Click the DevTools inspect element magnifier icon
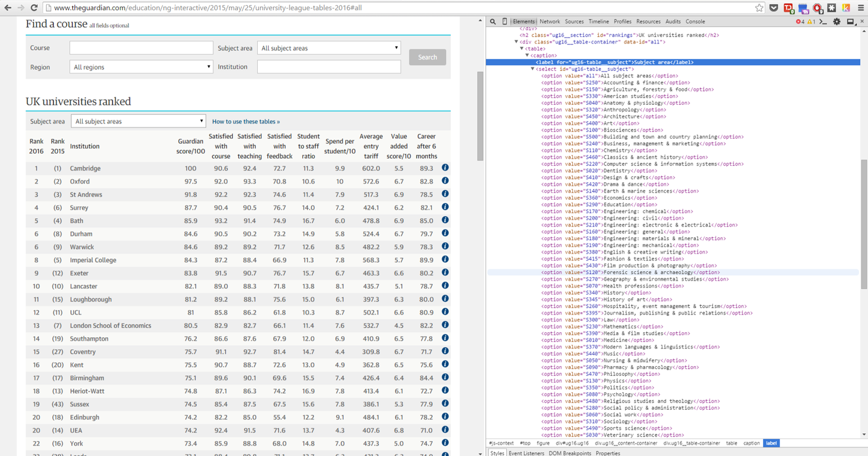The height and width of the screenshot is (456, 868). [493, 22]
